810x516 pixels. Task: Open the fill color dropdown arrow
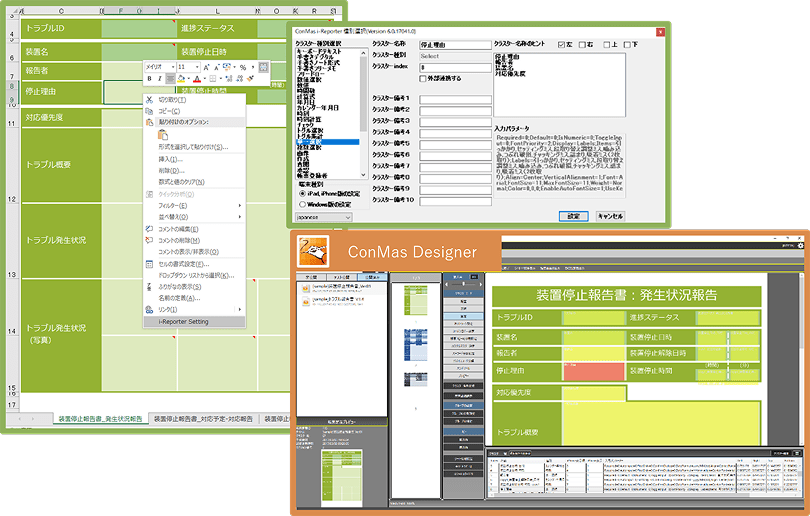point(187,79)
